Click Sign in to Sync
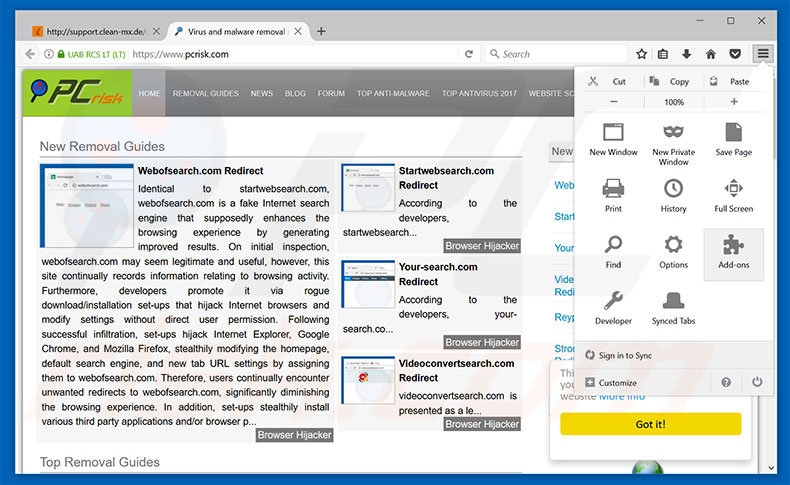Image resolution: width=790 pixels, height=485 pixels. click(x=625, y=356)
